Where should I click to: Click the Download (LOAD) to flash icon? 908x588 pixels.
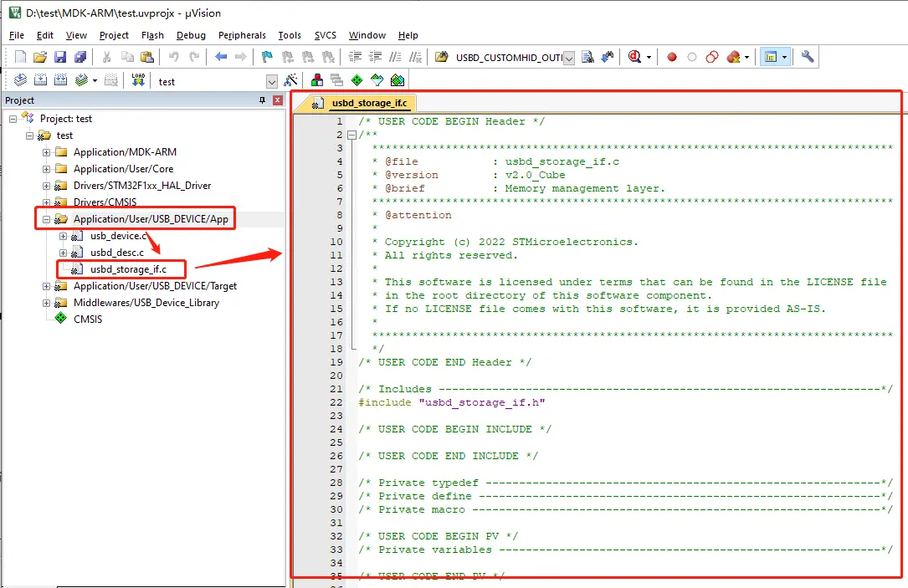click(138, 80)
